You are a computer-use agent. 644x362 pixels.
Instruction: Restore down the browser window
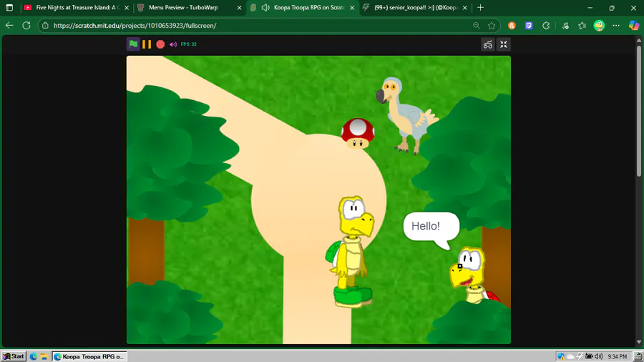click(x=612, y=7)
